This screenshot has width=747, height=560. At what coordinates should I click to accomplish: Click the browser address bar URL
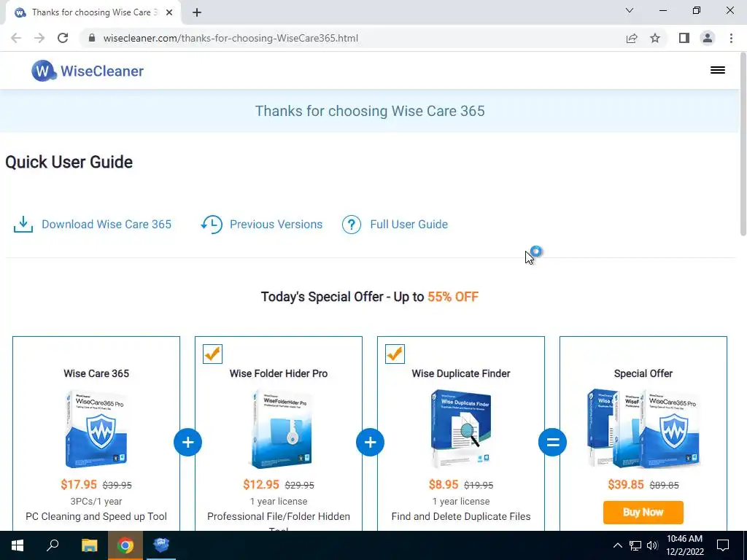[231, 38]
